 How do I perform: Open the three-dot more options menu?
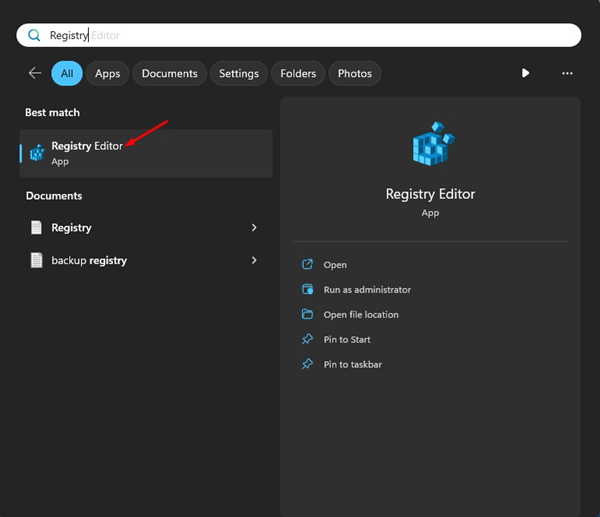(x=567, y=73)
